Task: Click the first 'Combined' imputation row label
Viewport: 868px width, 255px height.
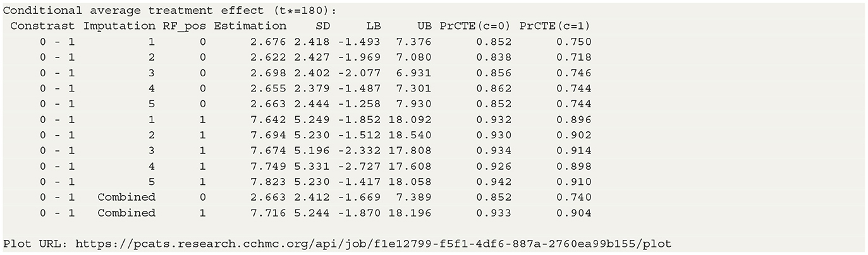Action: tap(126, 197)
